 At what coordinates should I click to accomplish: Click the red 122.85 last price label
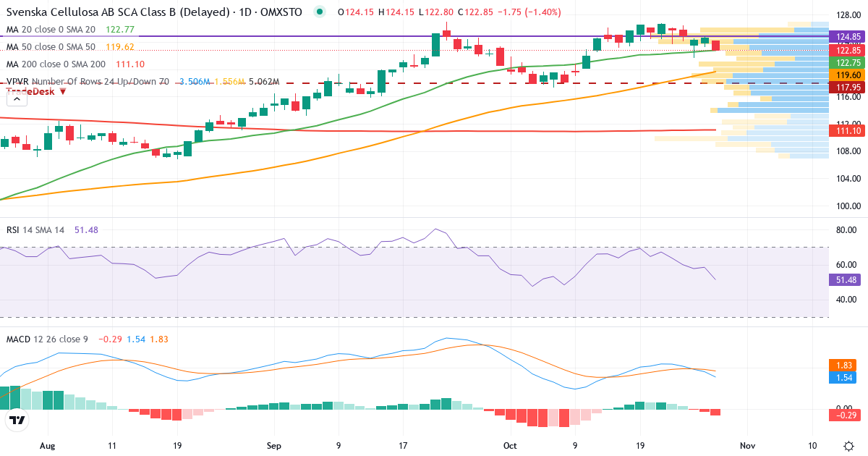coord(848,50)
